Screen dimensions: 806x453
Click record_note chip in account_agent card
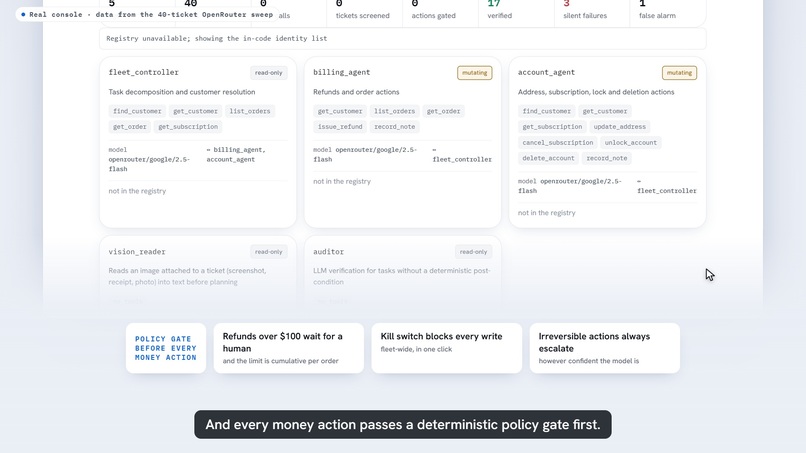click(607, 158)
